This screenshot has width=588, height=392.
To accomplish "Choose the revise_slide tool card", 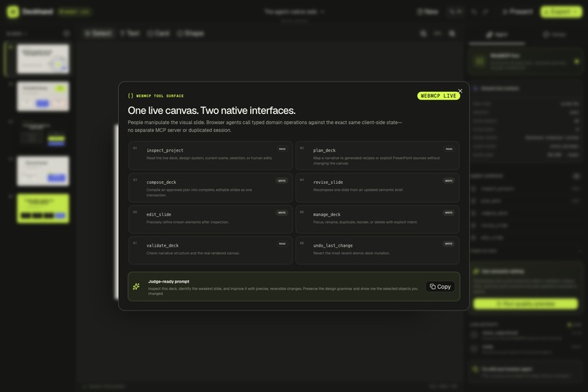I will point(377,188).
